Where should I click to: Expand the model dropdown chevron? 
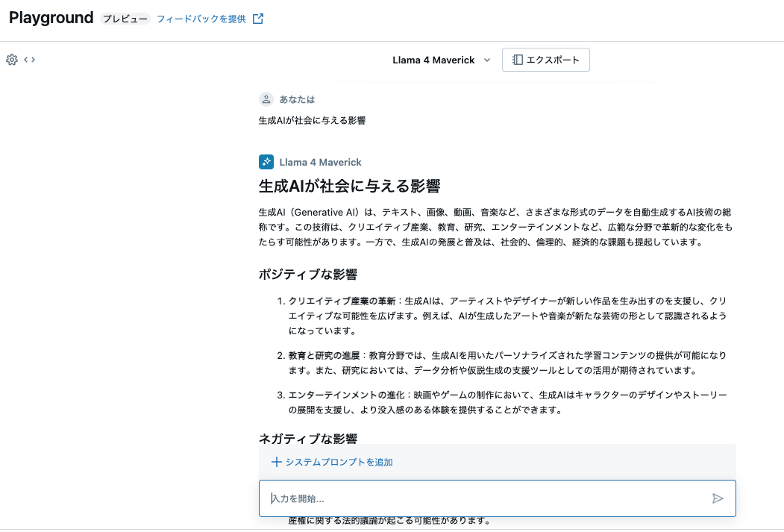tap(487, 60)
